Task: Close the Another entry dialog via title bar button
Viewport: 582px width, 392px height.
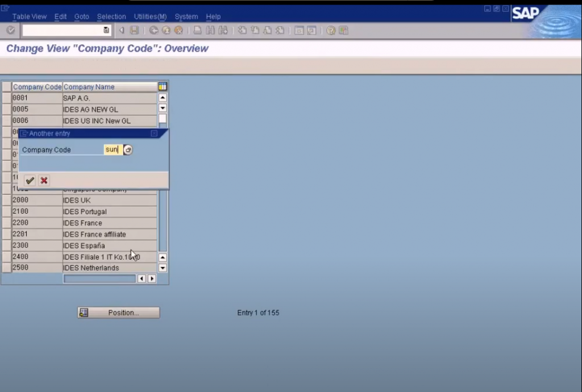Action: click(154, 134)
